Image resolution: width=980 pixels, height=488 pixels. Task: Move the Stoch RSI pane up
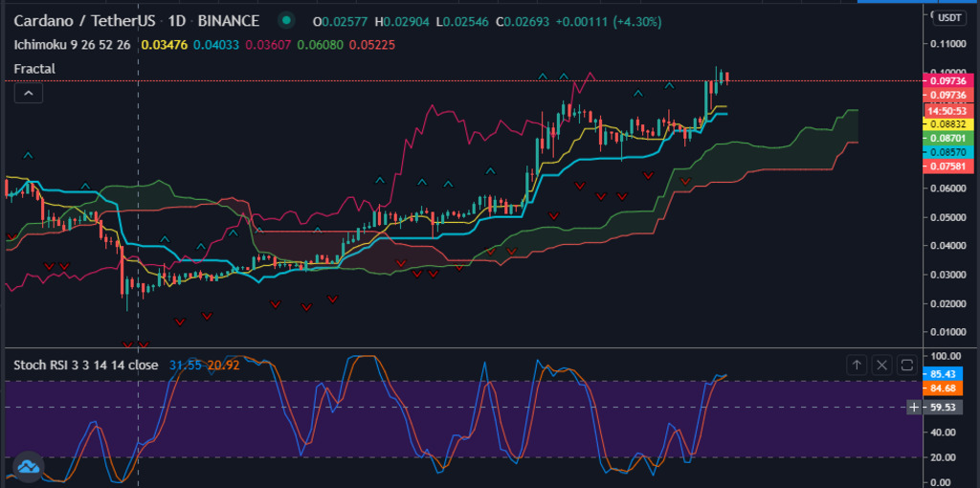(x=857, y=365)
